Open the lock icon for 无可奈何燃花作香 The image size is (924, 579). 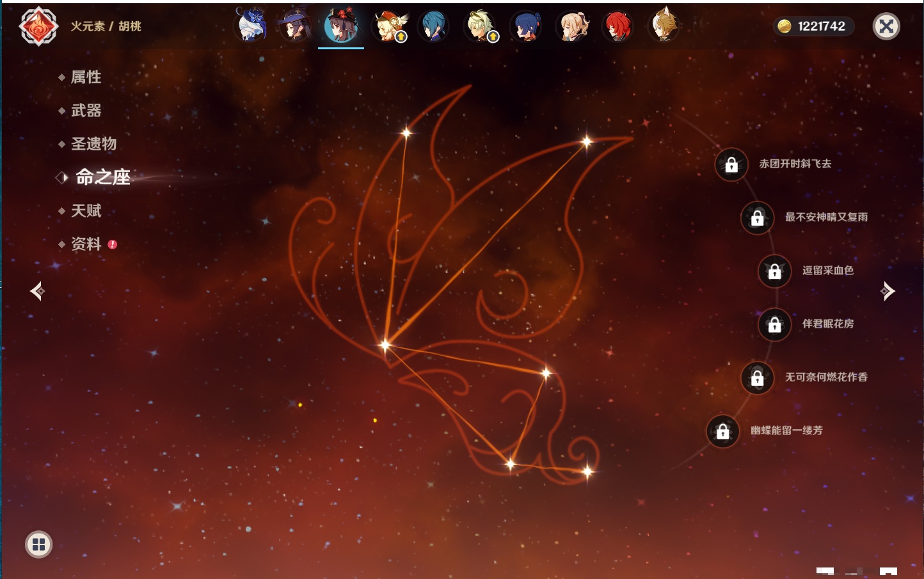coord(757,377)
